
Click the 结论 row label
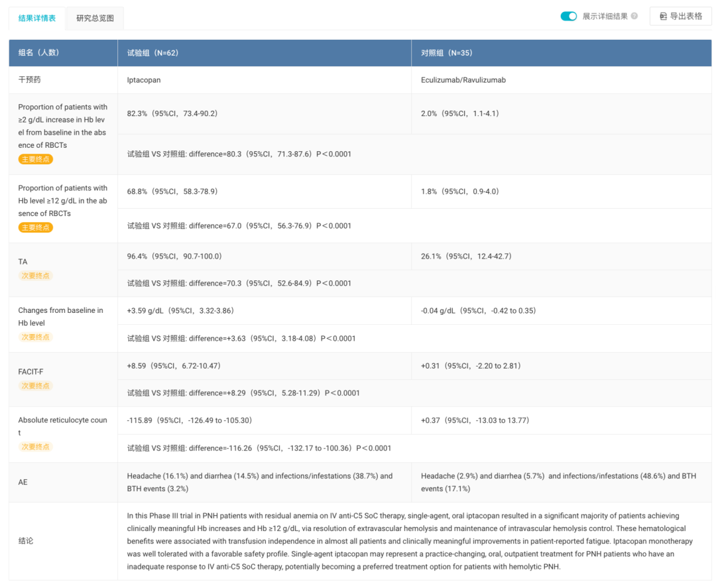[26, 541]
